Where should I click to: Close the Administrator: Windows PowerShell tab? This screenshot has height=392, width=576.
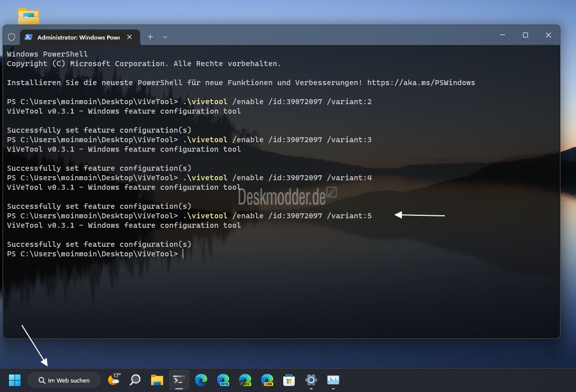129,37
